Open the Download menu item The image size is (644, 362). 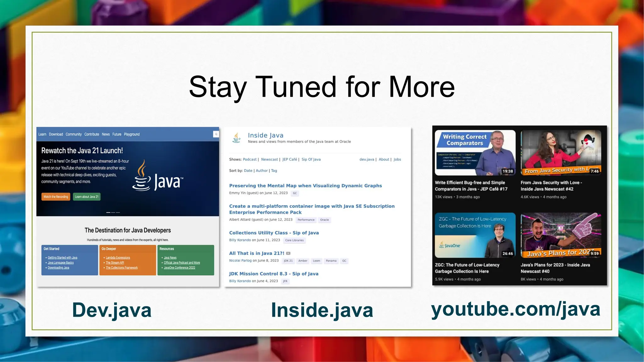click(x=56, y=134)
